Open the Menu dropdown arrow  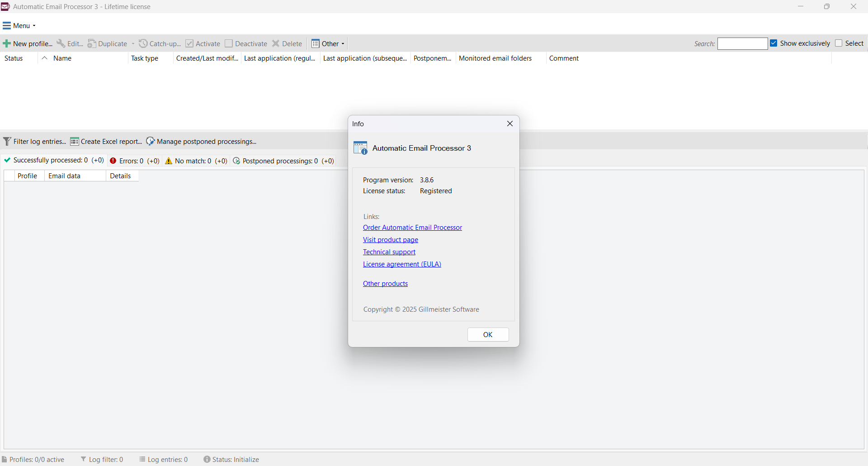coord(34,26)
